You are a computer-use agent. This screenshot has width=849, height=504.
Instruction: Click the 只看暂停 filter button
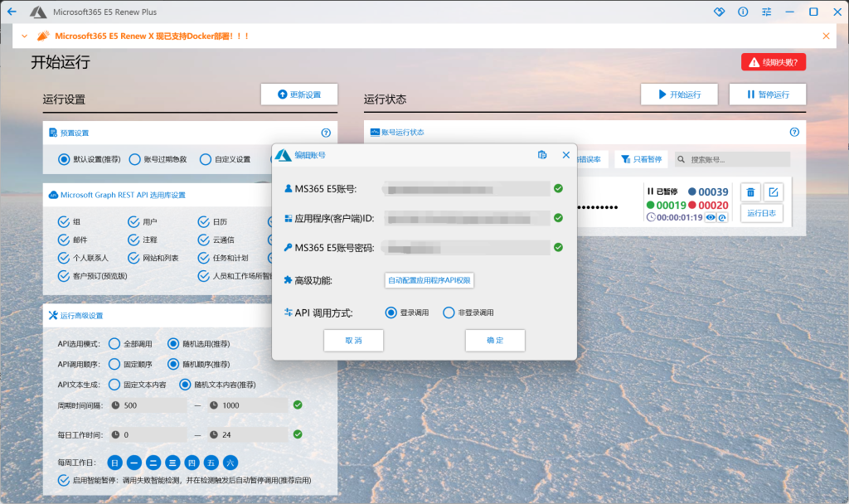[641, 159]
